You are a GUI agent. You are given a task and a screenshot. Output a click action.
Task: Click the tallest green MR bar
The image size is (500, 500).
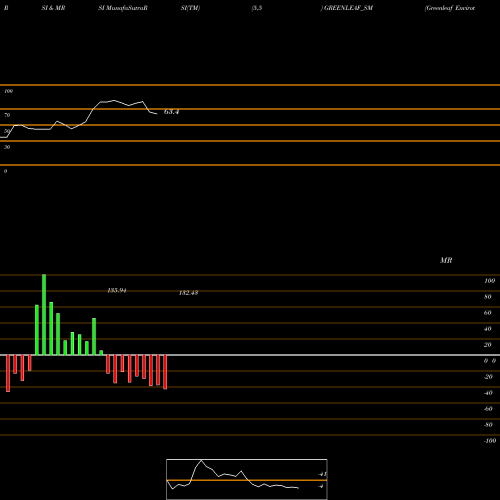pos(44,315)
